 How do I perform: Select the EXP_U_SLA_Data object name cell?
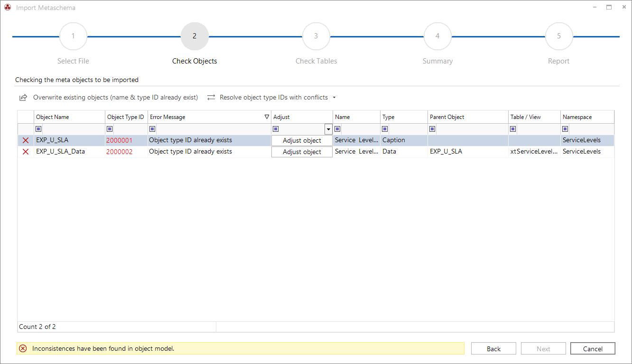69,152
